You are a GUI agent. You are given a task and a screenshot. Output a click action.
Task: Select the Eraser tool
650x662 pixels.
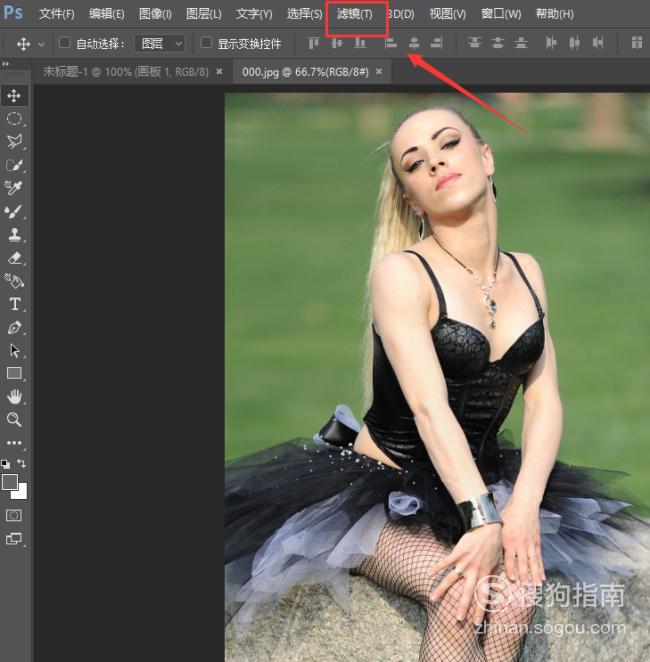[x=14, y=258]
